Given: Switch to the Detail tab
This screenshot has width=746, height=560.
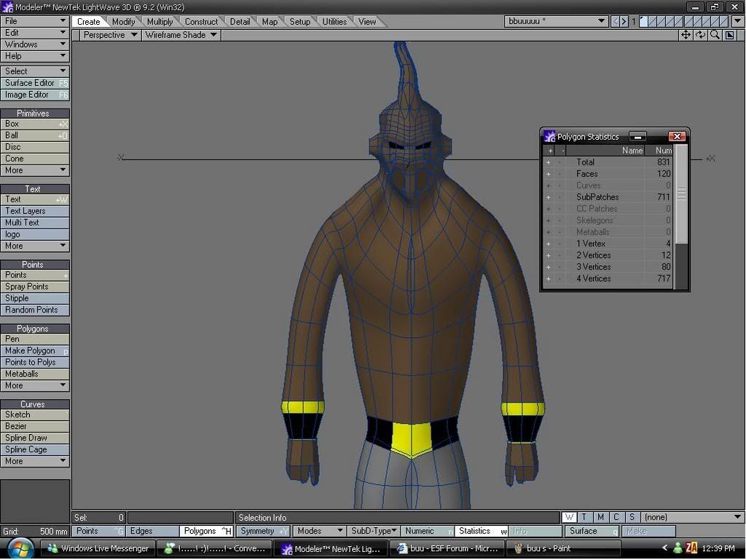Looking at the screenshot, I should click(240, 22).
